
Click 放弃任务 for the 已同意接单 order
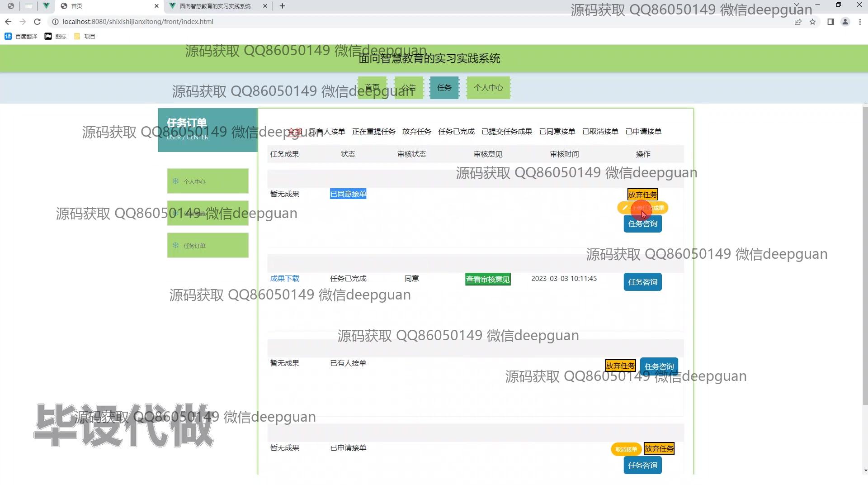pos(643,195)
